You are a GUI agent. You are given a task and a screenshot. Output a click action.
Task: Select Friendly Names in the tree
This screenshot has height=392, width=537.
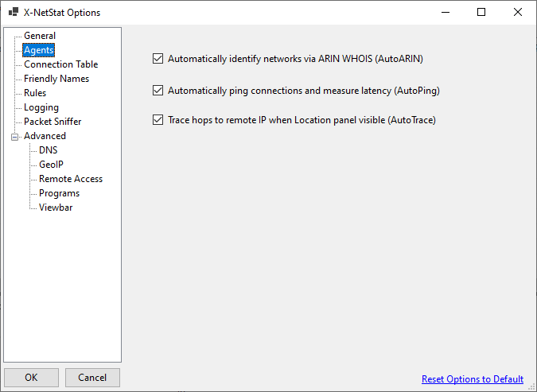click(x=56, y=79)
